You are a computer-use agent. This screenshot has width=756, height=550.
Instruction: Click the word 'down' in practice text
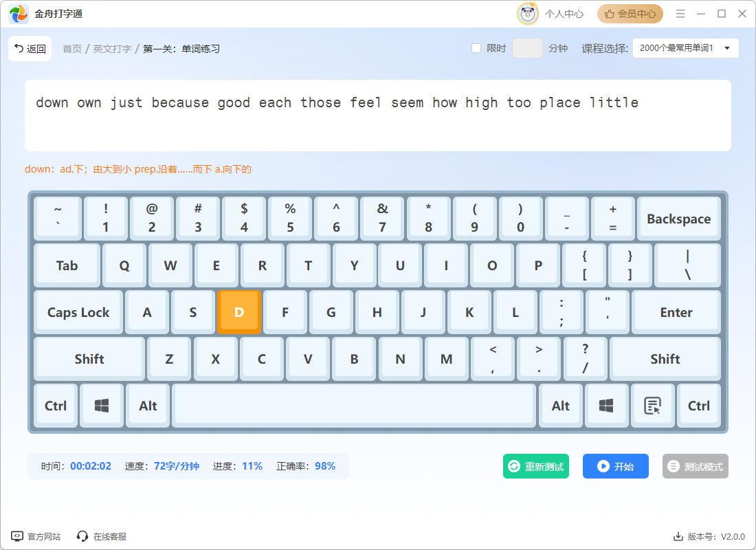pos(52,102)
